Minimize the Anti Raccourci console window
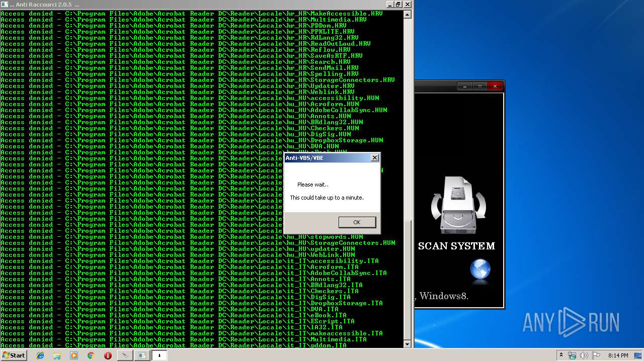The image size is (644, 362). click(389, 5)
